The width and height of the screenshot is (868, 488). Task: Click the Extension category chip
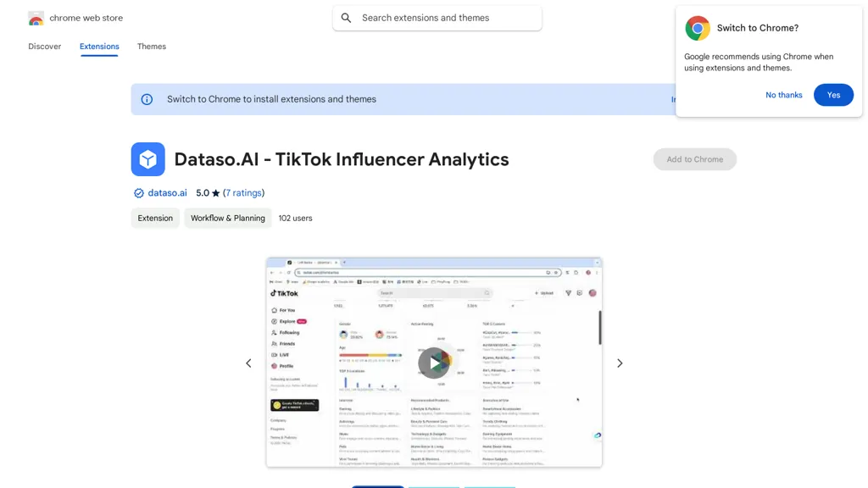click(155, 218)
